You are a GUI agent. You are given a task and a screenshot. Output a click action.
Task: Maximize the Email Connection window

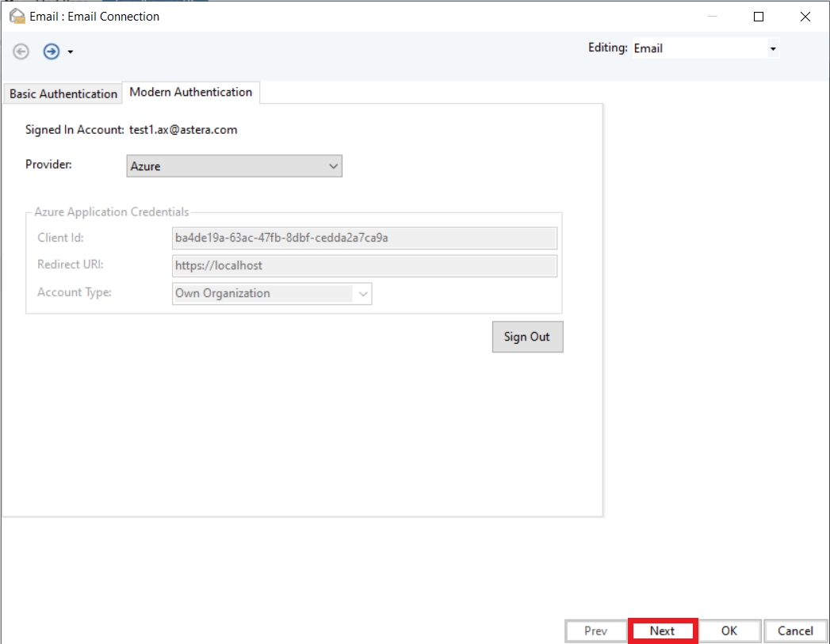tap(759, 17)
